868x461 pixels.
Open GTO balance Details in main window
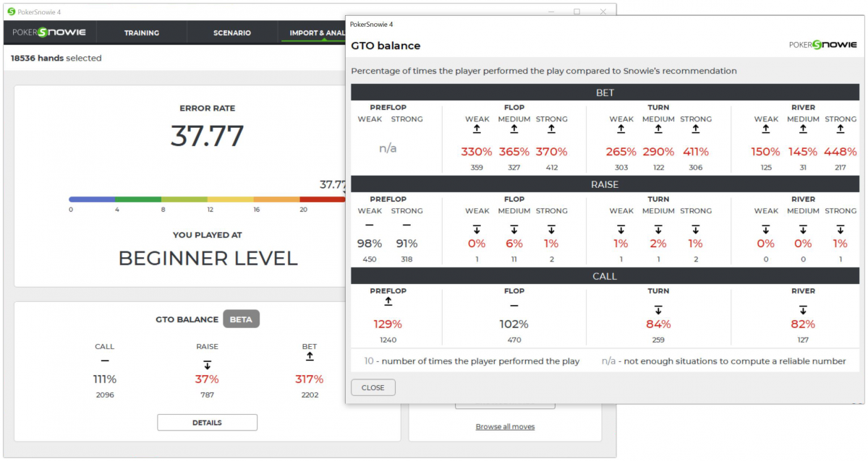pos(207,423)
